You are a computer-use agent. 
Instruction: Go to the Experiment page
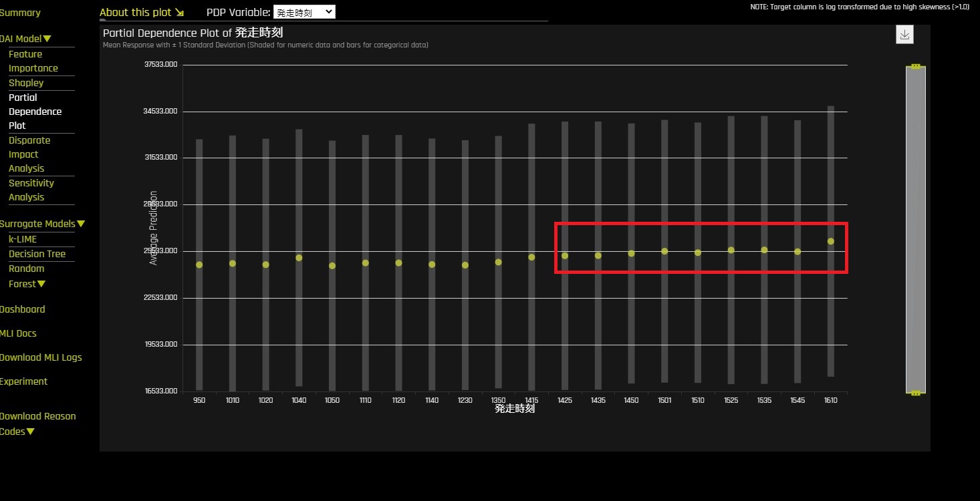[x=23, y=381]
